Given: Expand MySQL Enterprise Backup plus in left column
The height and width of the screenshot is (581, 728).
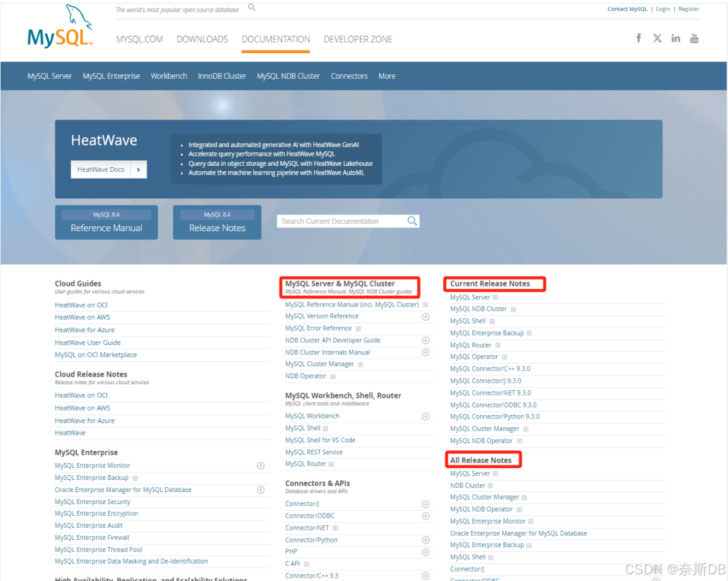Looking at the screenshot, I should (x=135, y=479).
